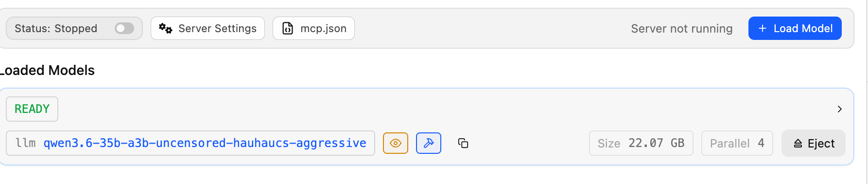Expand the loaded model details chevron
Screen dimensions: 868x184
pyautogui.click(x=839, y=109)
